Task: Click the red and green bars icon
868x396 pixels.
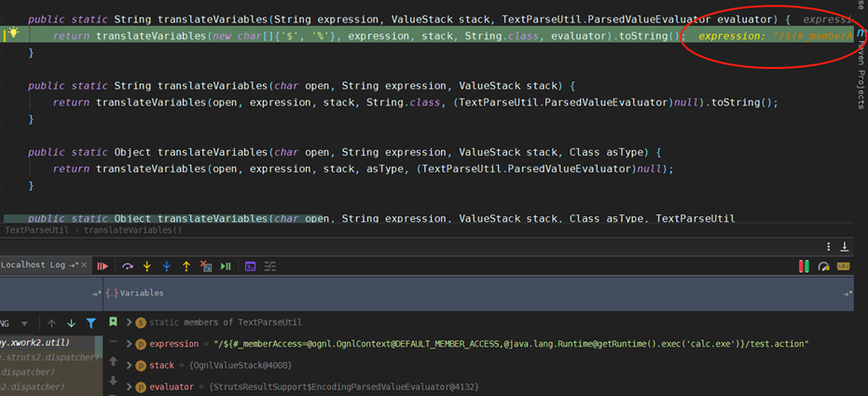Action: click(x=804, y=266)
